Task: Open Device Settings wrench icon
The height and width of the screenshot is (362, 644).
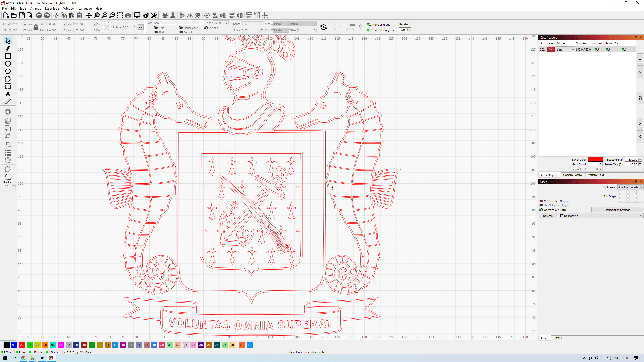Action: coord(154,16)
